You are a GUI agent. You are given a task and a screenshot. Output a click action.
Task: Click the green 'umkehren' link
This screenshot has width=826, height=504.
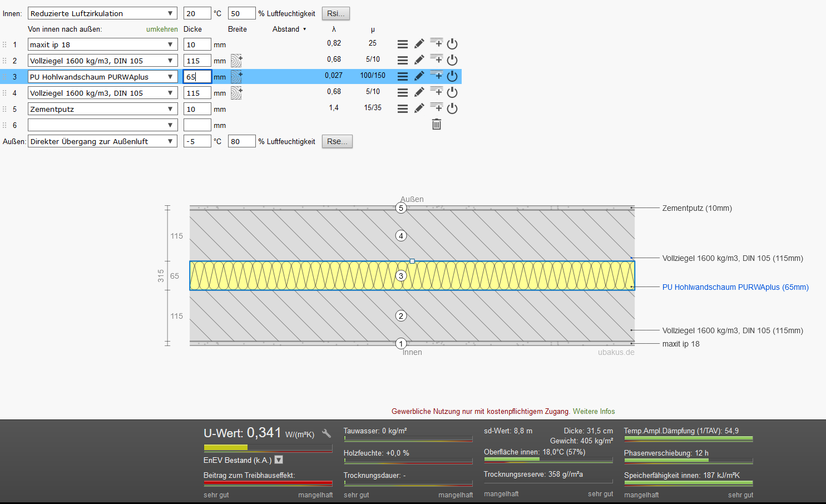coord(162,29)
